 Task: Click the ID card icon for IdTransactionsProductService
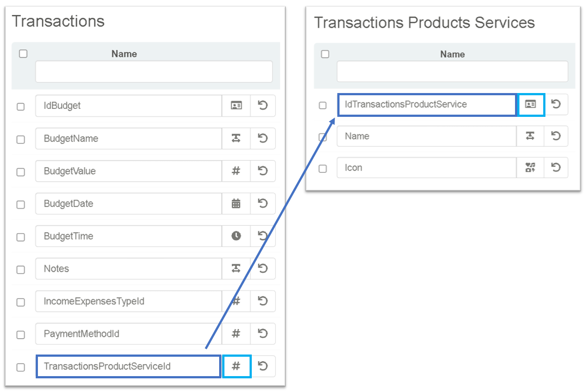531,105
